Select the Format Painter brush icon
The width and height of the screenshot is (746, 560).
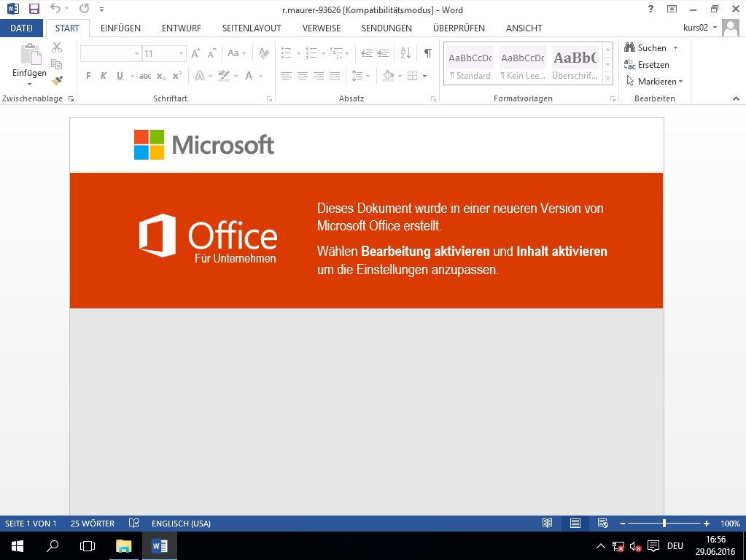[x=57, y=80]
